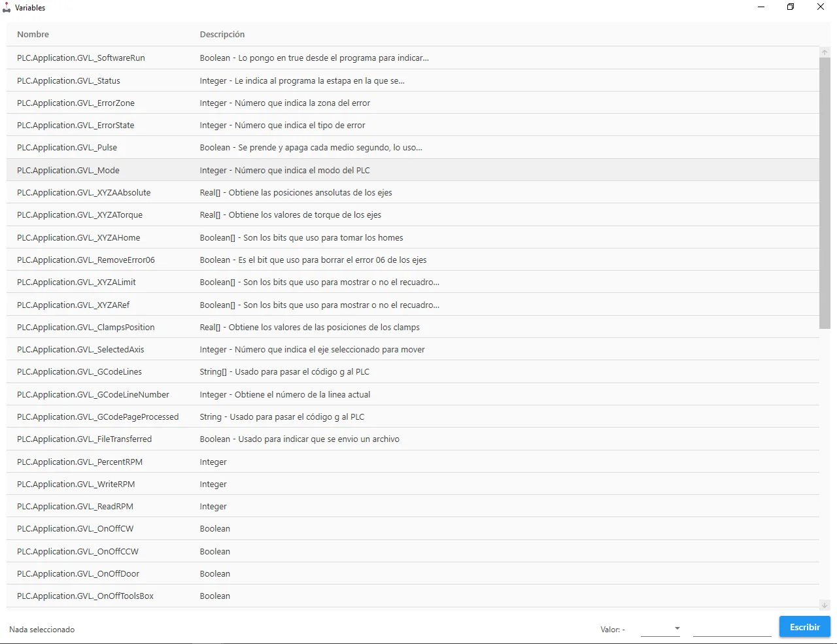Screen dimensions: 837x644
Task: Click the Escribir button
Action: coord(804,626)
